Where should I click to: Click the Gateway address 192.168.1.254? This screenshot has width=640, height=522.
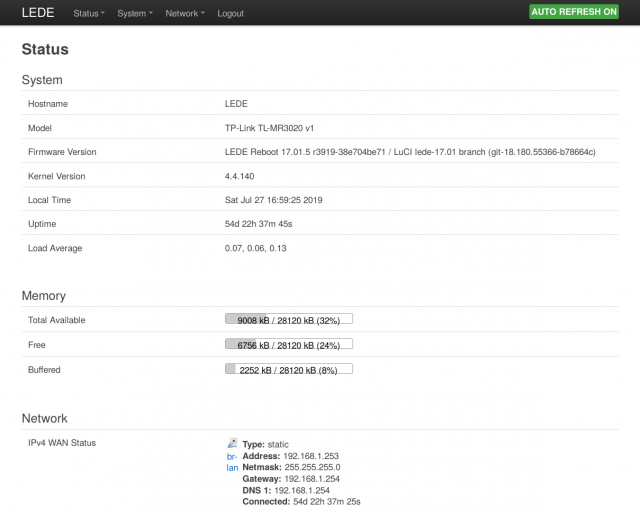pyautogui.click(x=312, y=479)
